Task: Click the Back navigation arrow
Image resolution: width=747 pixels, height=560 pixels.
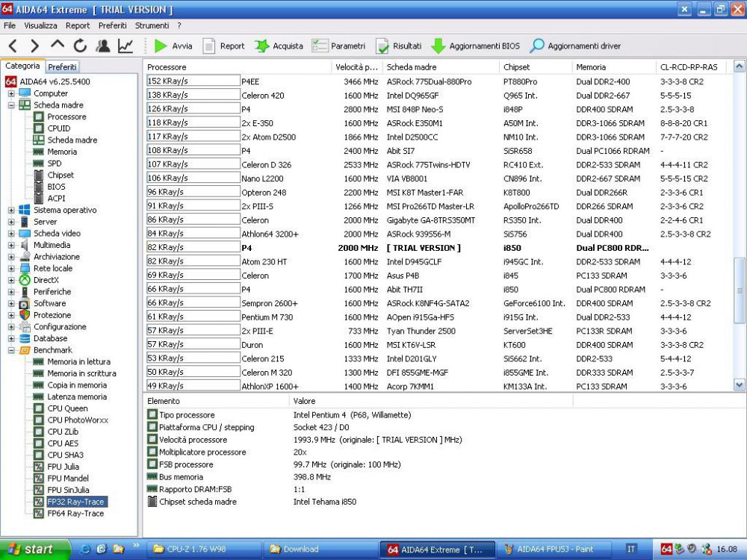Action: coord(13,46)
